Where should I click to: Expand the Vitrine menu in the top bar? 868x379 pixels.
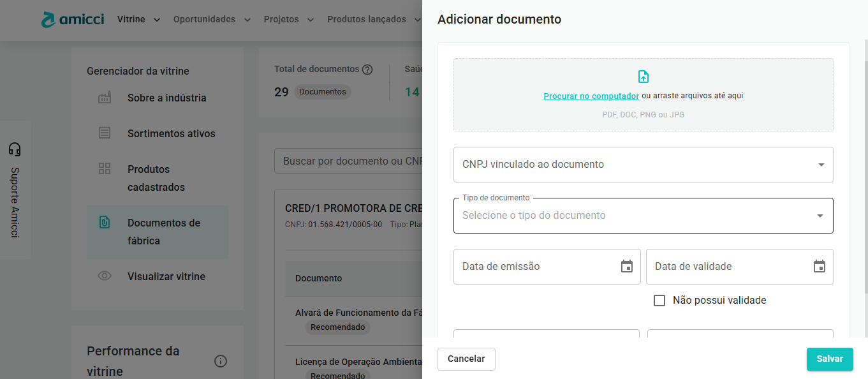138,20
